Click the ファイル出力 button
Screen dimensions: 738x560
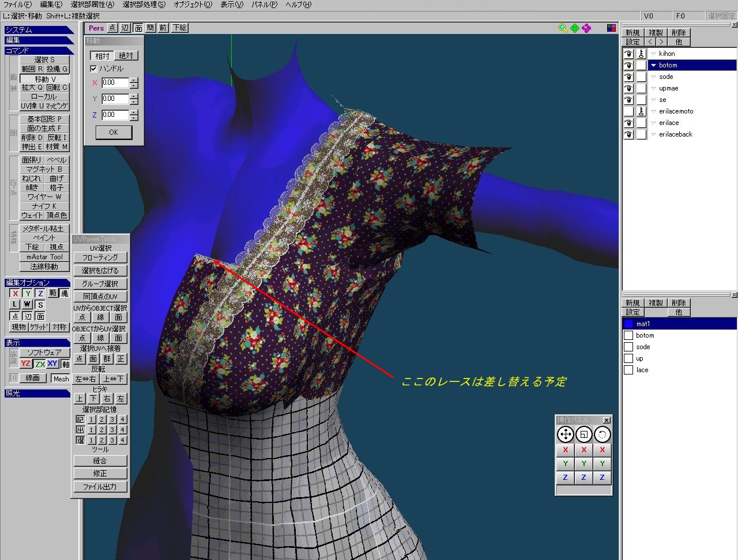(100, 487)
